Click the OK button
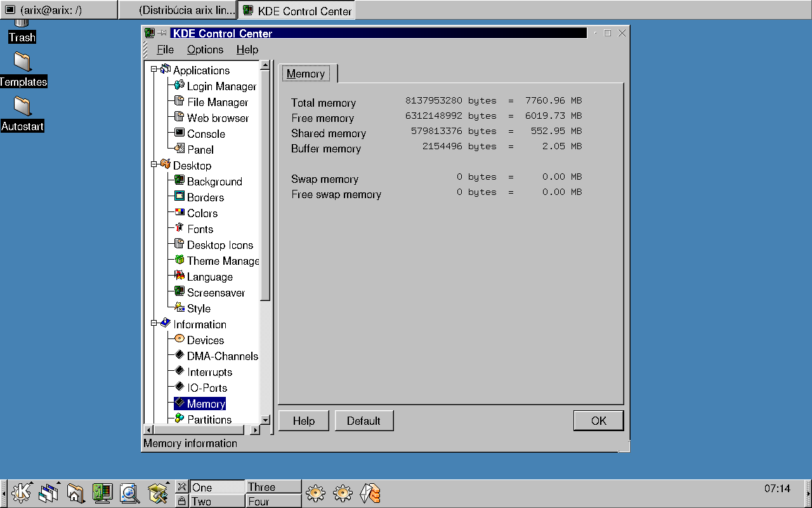 [x=599, y=420]
